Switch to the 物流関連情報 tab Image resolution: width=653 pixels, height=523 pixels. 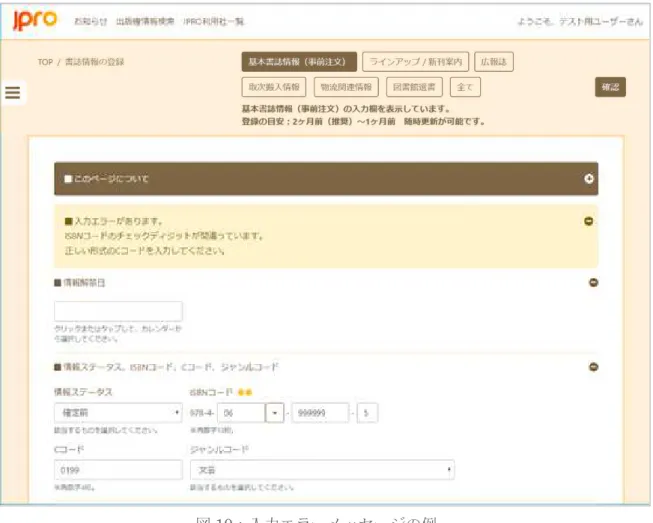point(346,87)
